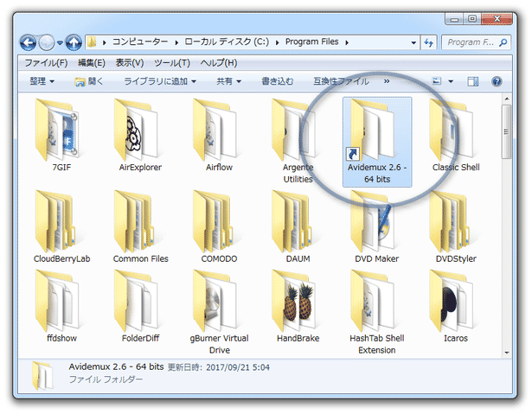Click the 開く toolbar button

89,81
